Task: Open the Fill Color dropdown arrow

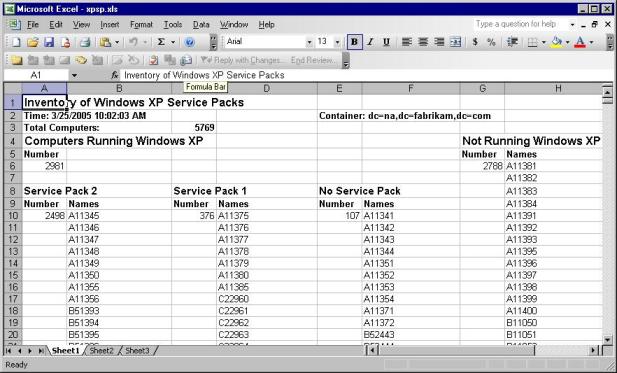Action: pyautogui.click(x=567, y=42)
